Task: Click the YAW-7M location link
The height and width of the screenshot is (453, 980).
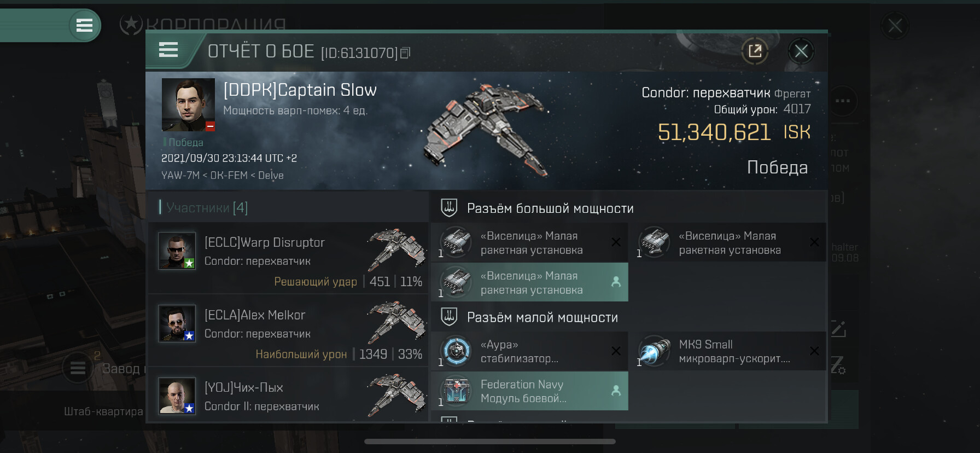Action: click(x=180, y=176)
